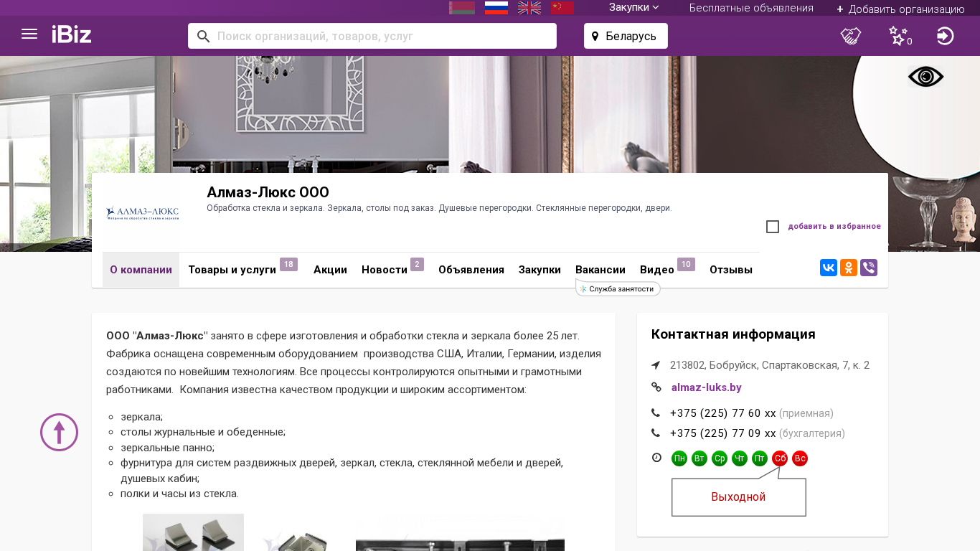
Task: Focus the organization search input field
Action: coord(372,36)
